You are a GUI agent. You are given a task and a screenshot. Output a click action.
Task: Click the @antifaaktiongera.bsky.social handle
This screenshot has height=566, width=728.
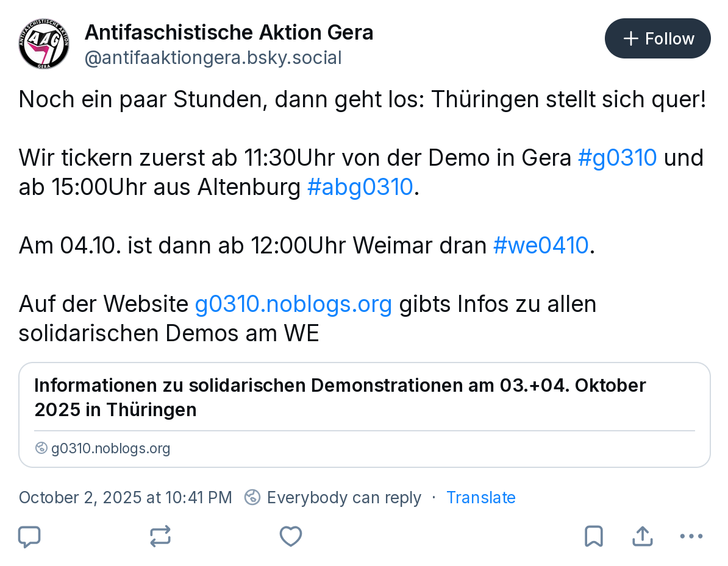point(213,58)
